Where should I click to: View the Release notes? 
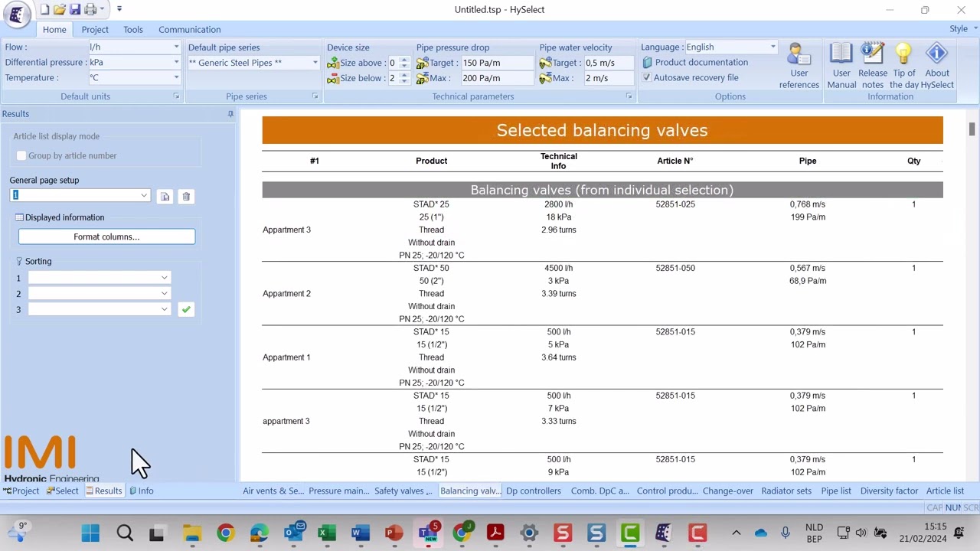(873, 66)
